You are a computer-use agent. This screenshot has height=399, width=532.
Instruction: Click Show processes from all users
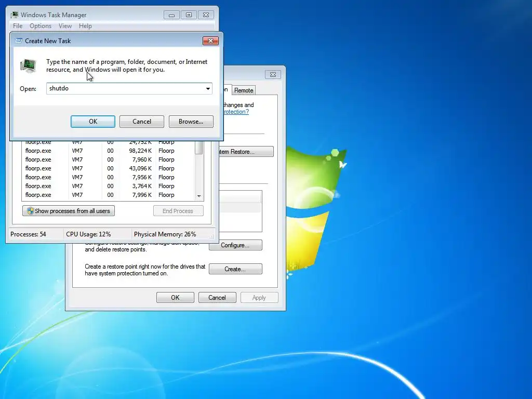[x=69, y=211]
